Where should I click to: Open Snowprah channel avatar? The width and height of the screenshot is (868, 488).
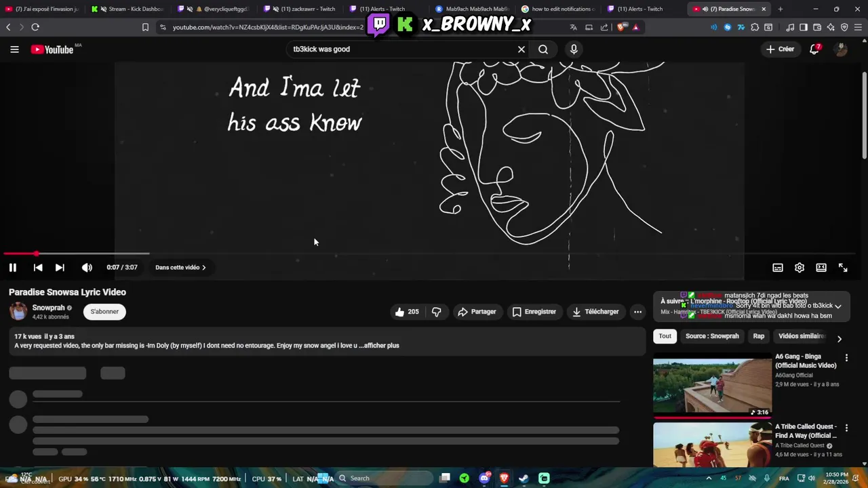18,312
